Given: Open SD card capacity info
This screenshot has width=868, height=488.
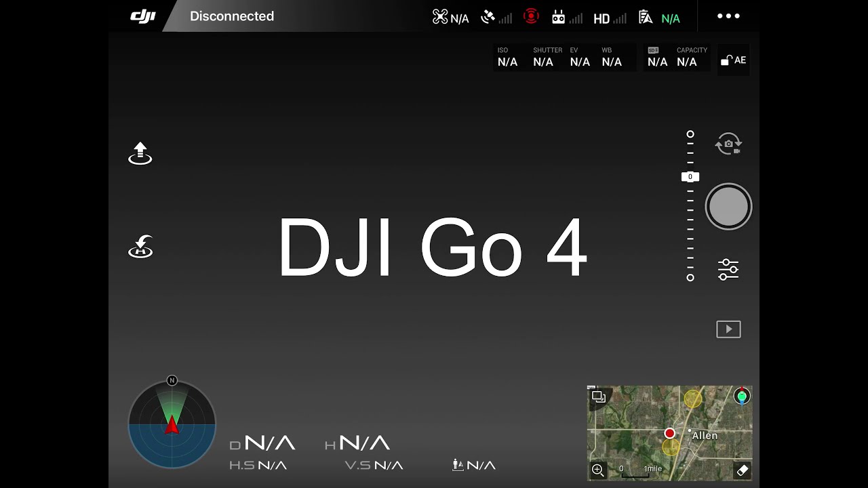Looking at the screenshot, I should click(677, 58).
